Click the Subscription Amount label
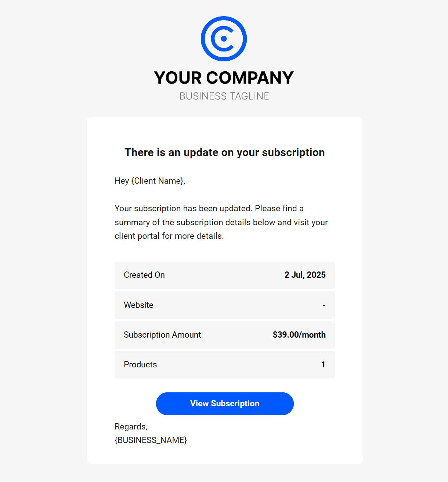448x482 pixels. click(162, 335)
